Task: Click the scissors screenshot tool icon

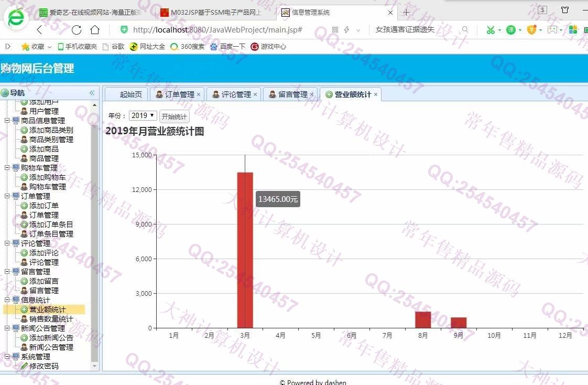Action: point(490,30)
